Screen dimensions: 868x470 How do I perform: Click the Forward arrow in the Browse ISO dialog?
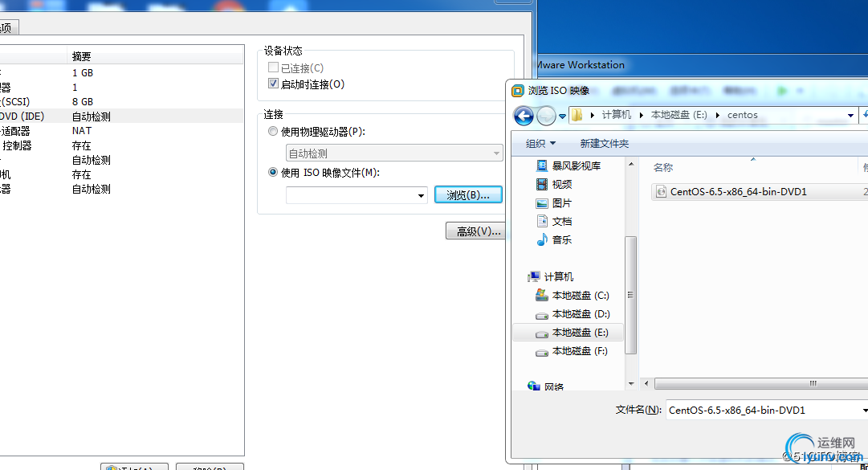pos(546,116)
